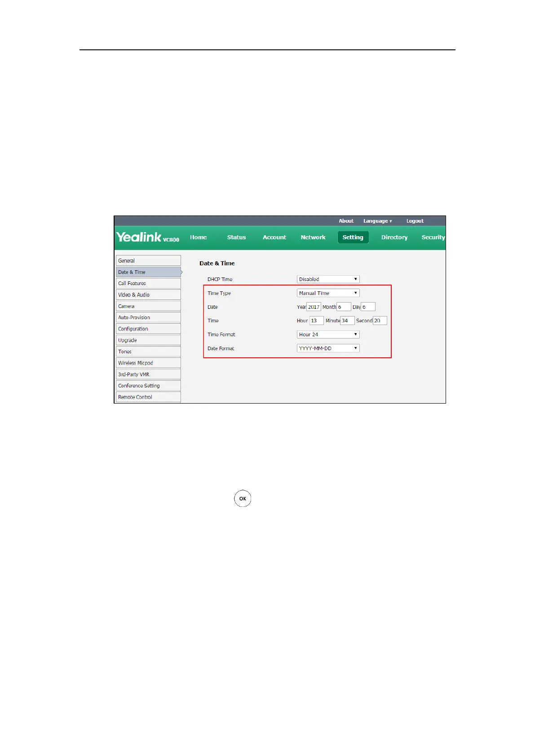Open Auto-Provision sidebar item

coord(148,317)
